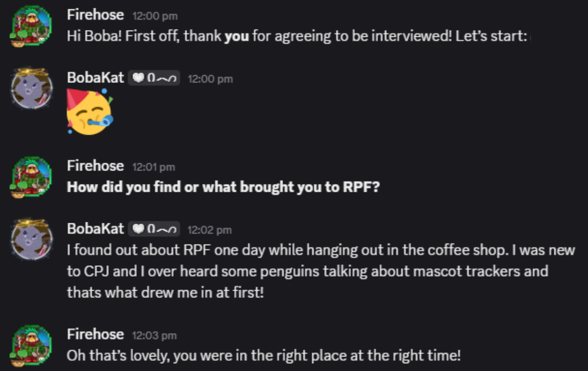Open Firehose's profile from the 12:00 pm username
This screenshot has height=371, width=588.
95,15
